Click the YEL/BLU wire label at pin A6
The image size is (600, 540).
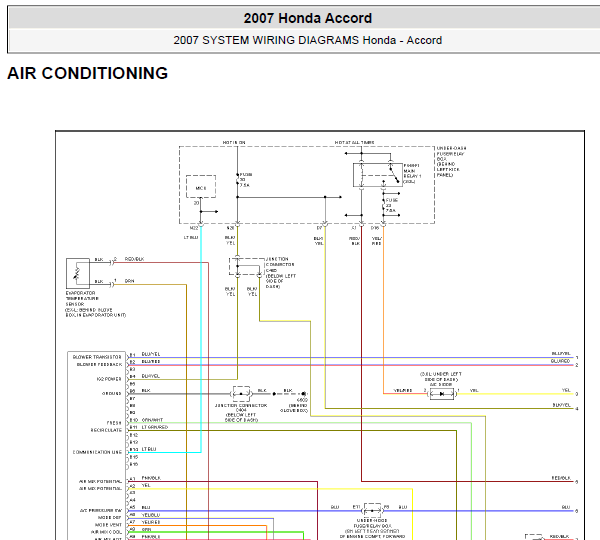(x=151, y=515)
